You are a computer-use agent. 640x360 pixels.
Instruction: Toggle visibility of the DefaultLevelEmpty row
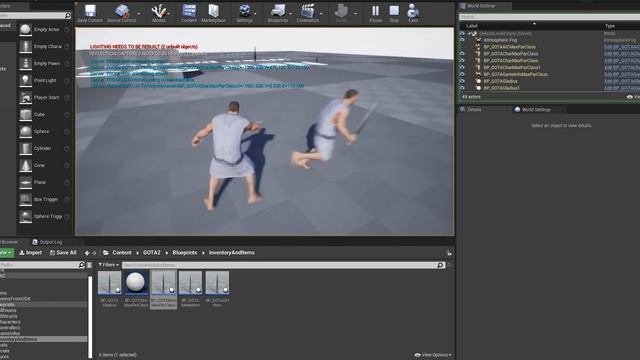coord(462,33)
